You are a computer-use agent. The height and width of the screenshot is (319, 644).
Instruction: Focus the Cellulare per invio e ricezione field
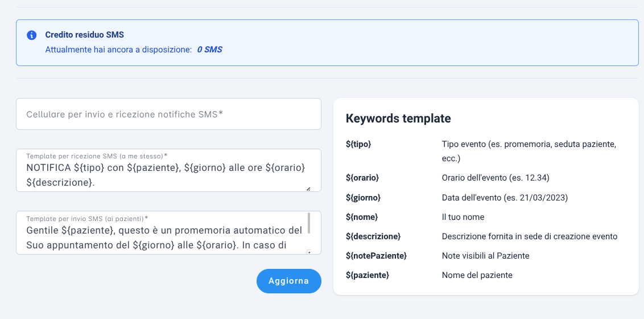click(168, 114)
